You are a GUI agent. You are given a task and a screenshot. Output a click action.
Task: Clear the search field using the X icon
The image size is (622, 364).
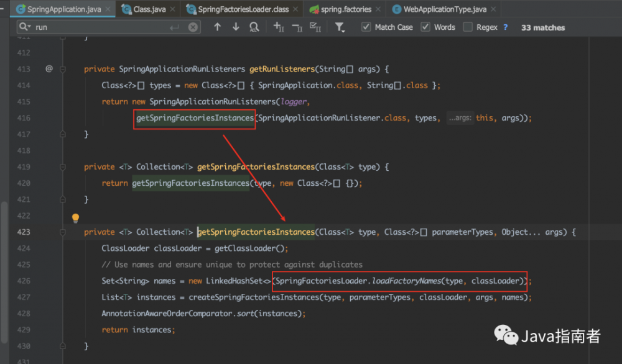coord(193,27)
